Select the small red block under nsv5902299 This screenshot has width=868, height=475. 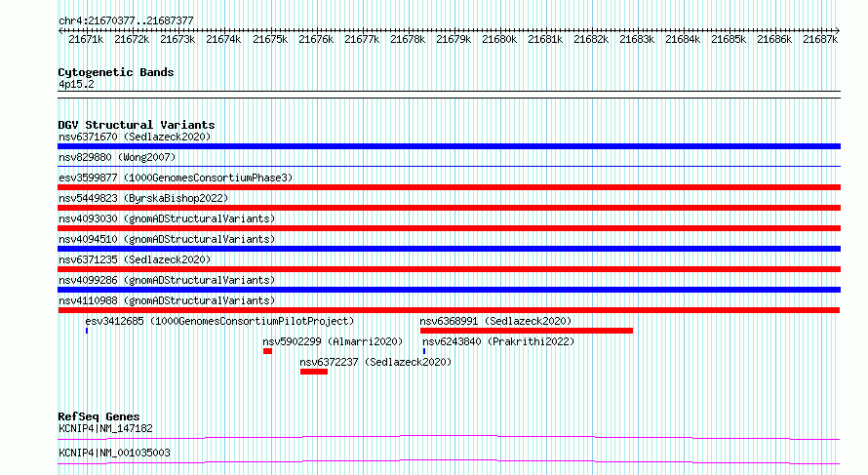click(x=267, y=351)
